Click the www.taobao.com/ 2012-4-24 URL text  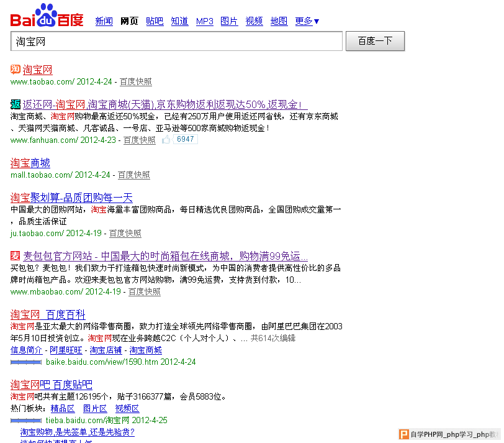(x=61, y=82)
